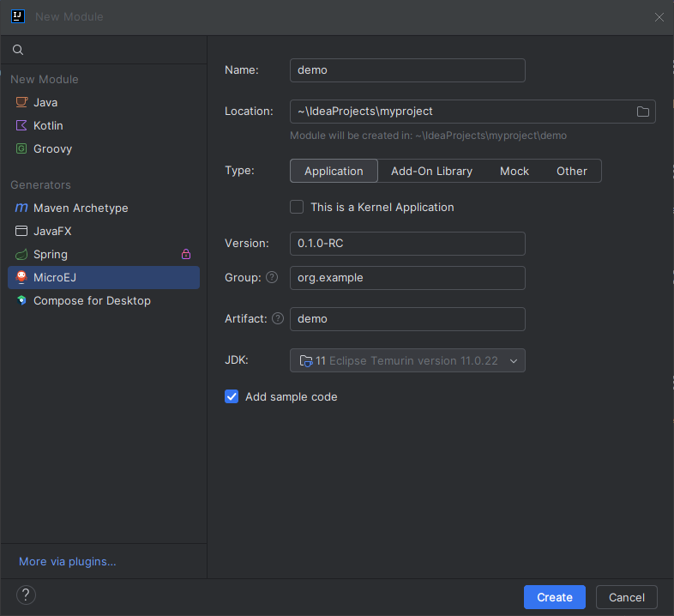Open 'More via plugins...' link

click(x=67, y=561)
